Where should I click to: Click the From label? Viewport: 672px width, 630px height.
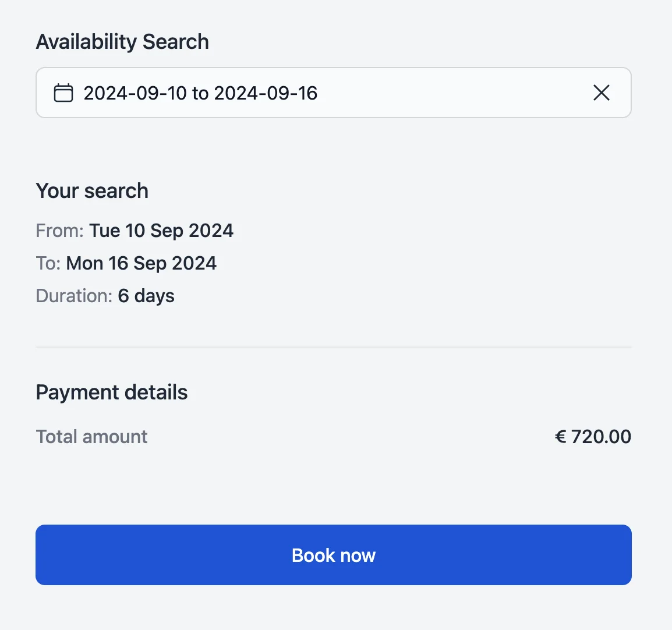(59, 231)
